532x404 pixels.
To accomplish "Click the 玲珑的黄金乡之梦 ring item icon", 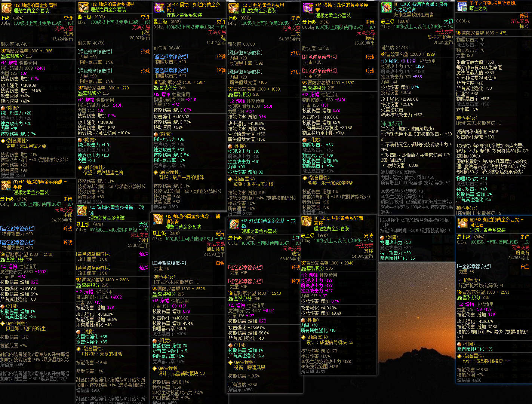I will point(234,224).
